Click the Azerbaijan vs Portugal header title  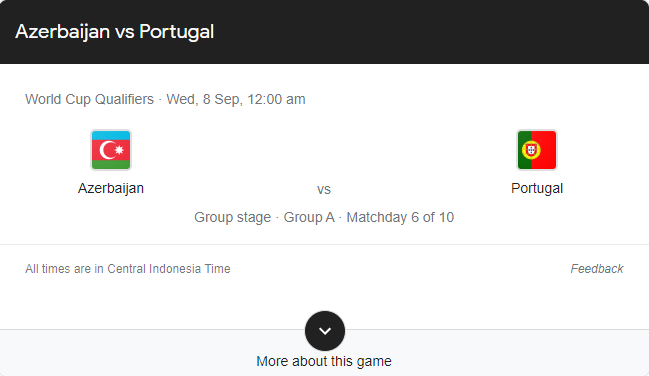tap(115, 32)
